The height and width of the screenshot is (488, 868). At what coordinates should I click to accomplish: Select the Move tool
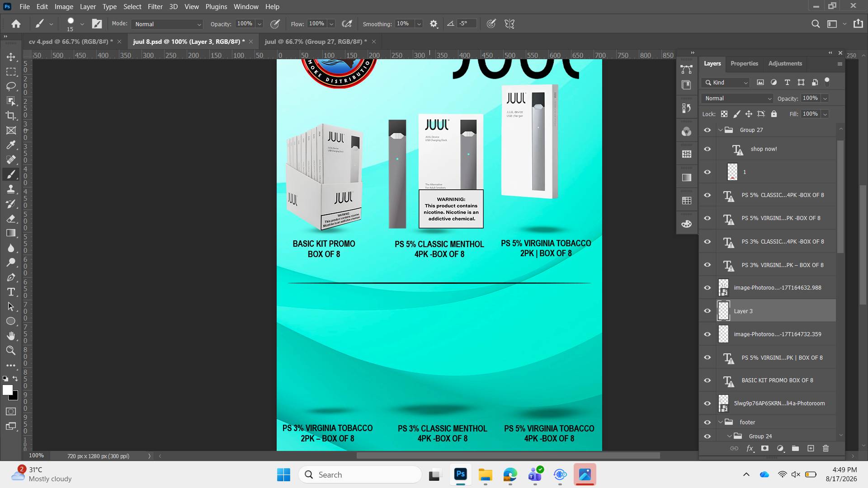pyautogui.click(x=11, y=57)
